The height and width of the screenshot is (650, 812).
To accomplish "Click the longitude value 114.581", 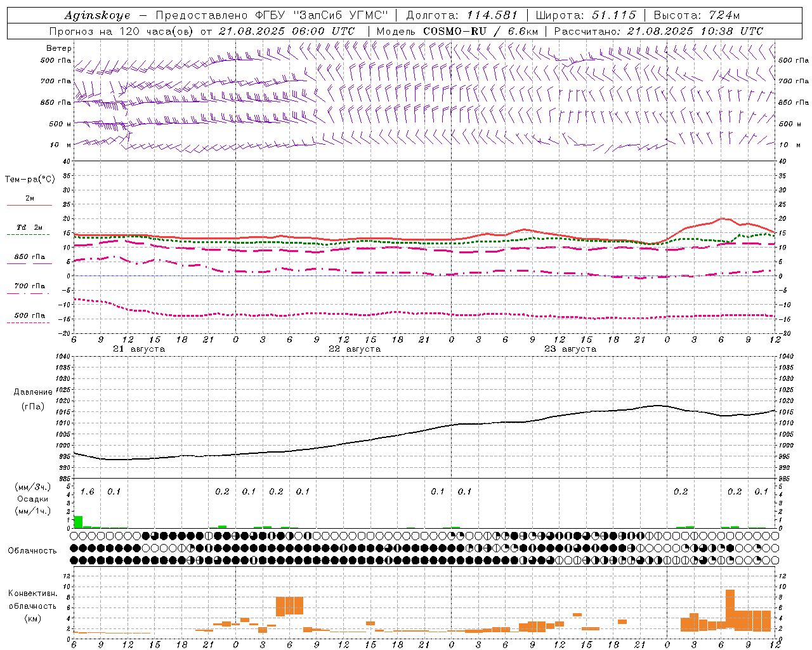I will [492, 15].
